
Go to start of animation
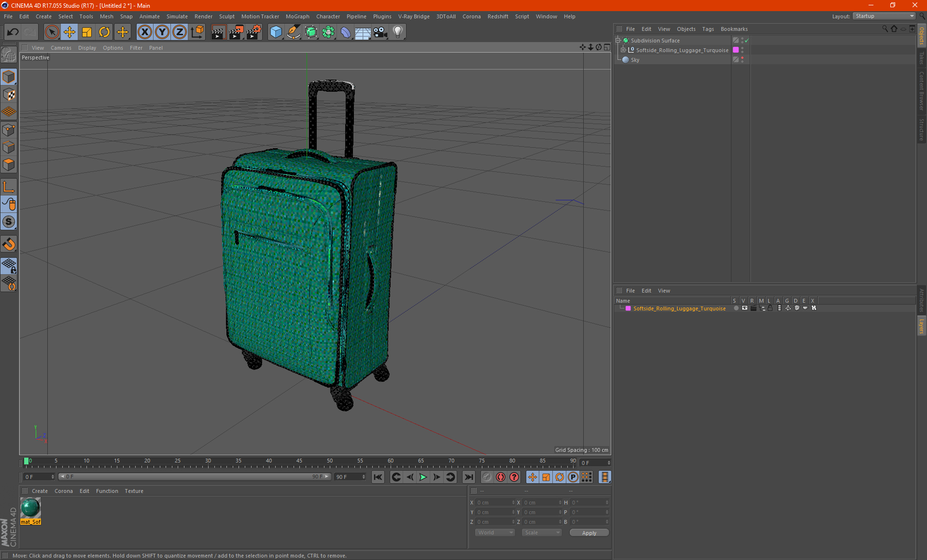click(378, 477)
